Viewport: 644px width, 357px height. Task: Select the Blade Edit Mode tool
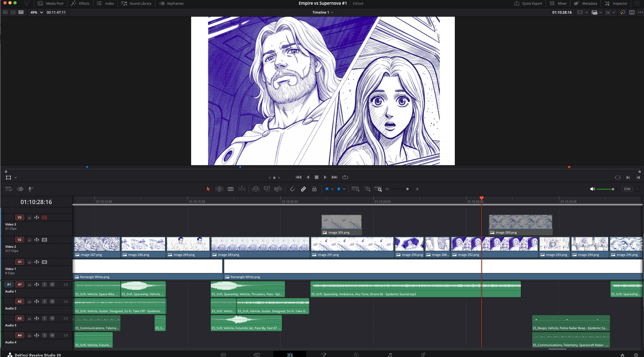[x=231, y=189]
